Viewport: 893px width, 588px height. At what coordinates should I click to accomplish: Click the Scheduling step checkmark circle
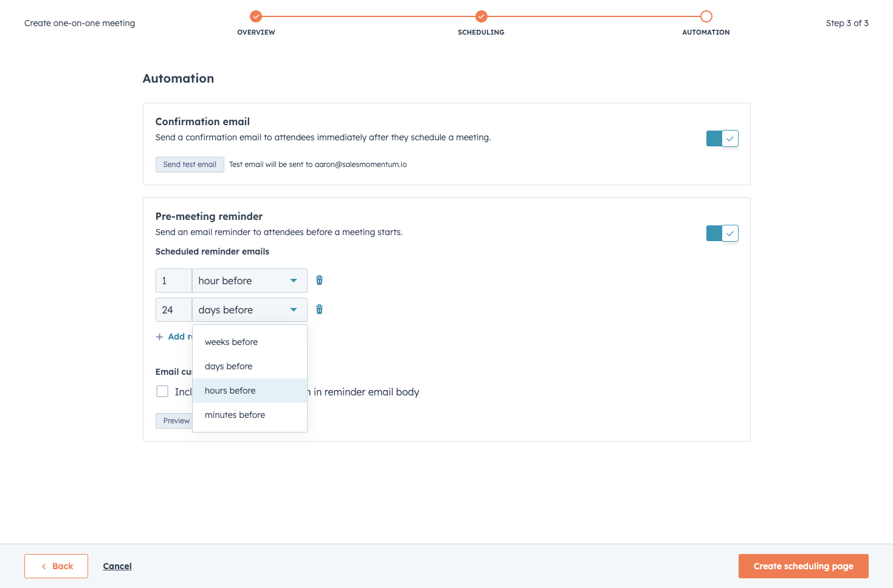tap(481, 16)
